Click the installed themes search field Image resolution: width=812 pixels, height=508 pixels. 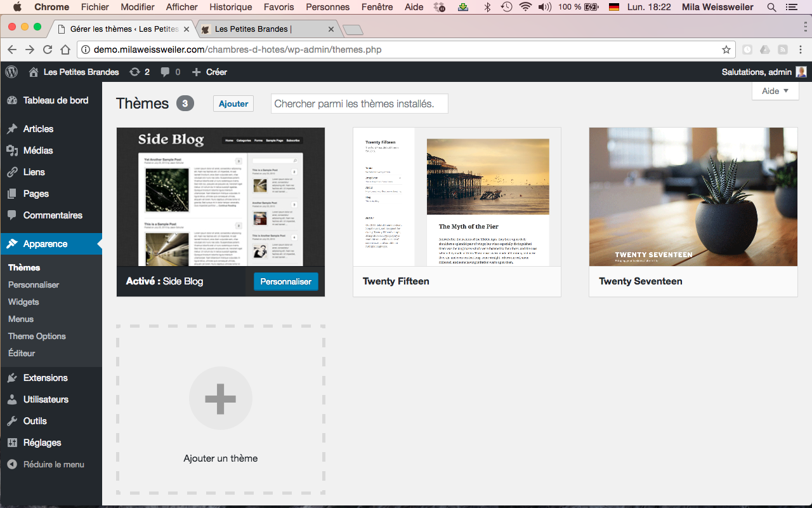[x=360, y=104]
